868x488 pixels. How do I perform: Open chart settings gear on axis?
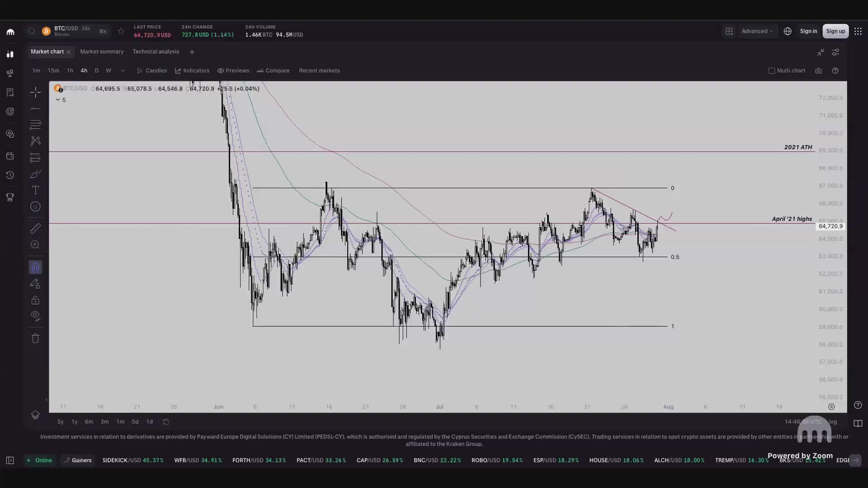pos(831,407)
